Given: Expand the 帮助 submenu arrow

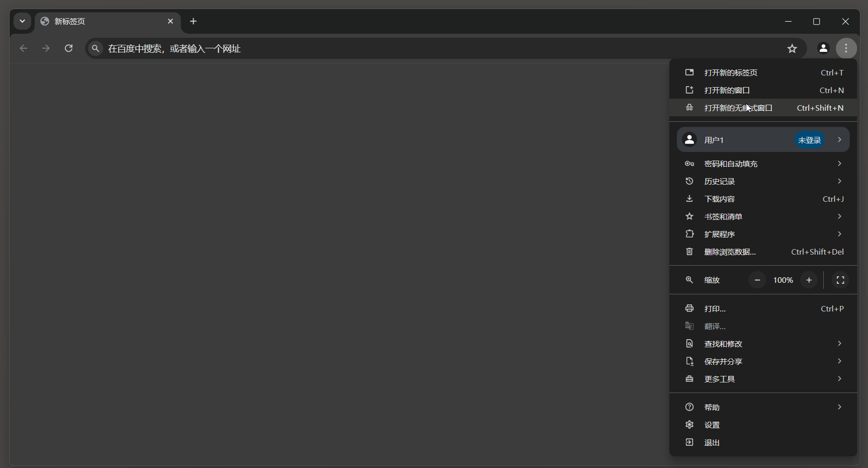Looking at the screenshot, I should click(x=839, y=407).
